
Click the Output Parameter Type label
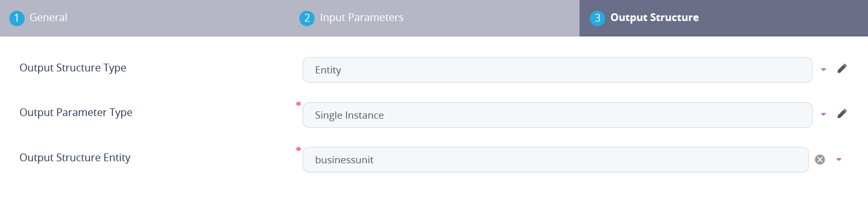click(x=76, y=112)
